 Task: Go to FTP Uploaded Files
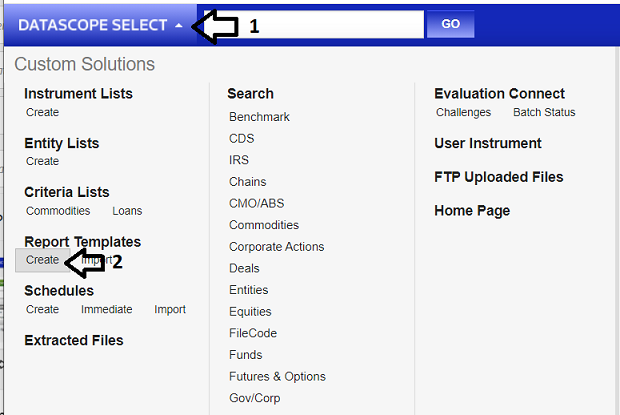498,177
